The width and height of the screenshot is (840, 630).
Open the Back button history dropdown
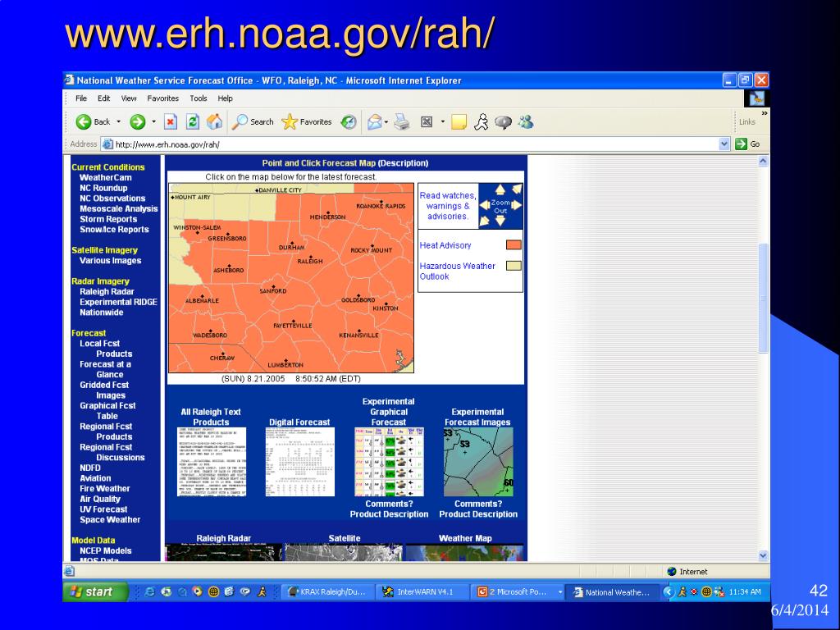tap(118, 122)
